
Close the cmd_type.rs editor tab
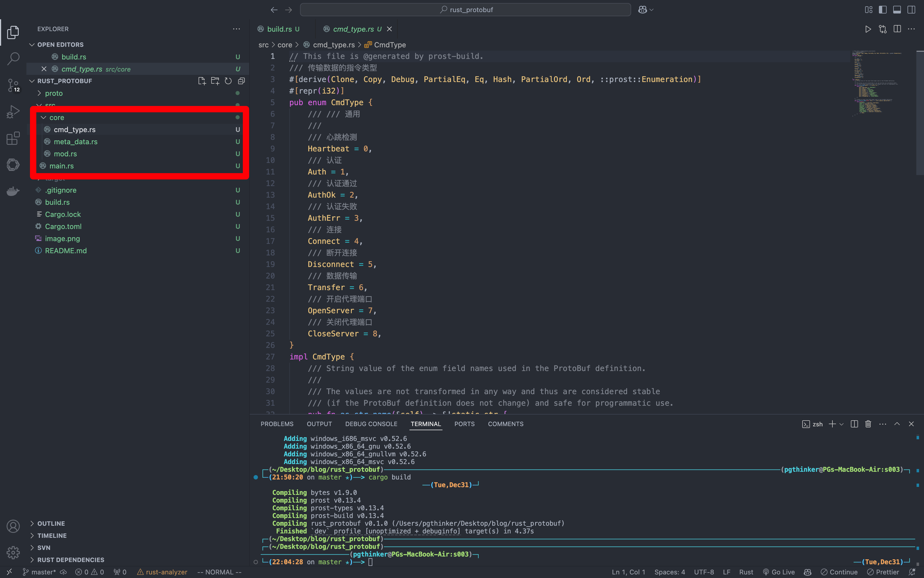[389, 29]
